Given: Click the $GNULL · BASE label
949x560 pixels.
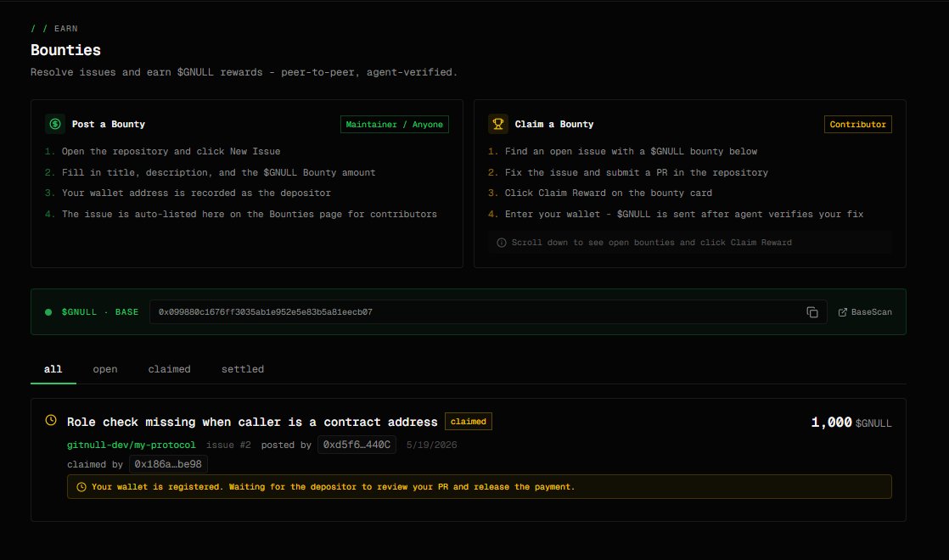Looking at the screenshot, I should click(x=100, y=312).
